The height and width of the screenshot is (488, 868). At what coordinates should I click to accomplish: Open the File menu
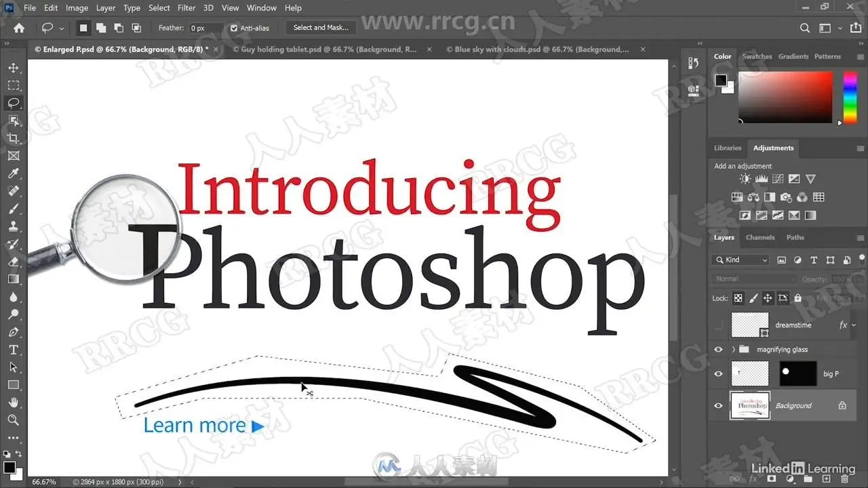click(x=30, y=8)
